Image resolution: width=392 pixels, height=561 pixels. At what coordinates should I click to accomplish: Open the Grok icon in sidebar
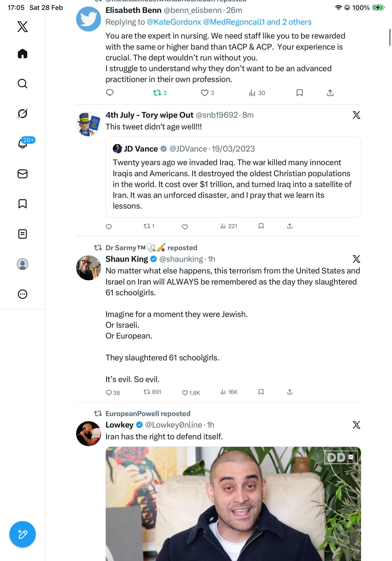click(x=23, y=113)
